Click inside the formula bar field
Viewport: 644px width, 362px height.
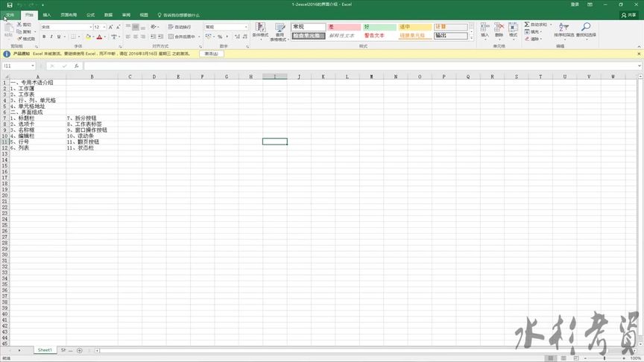coord(361,66)
